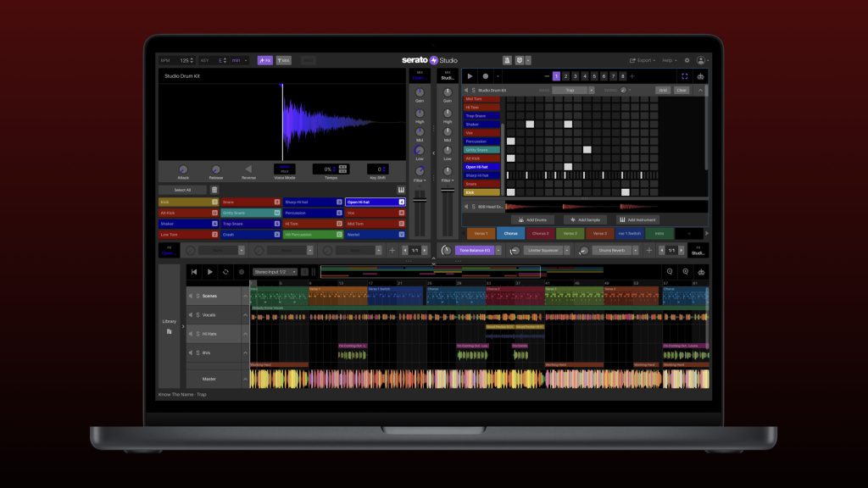This screenshot has width=868, height=488.
Task: Click the robot auto-generate icon in sequencer
Action: (700, 76)
